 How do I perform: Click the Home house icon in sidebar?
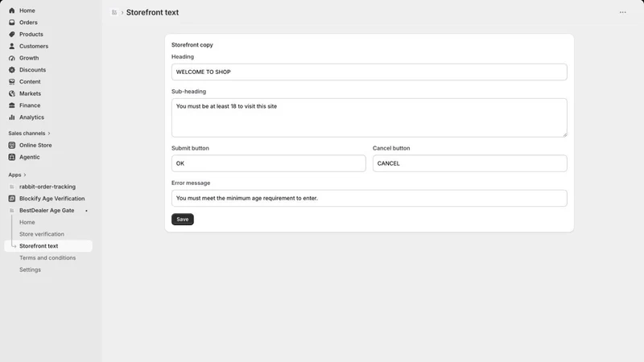click(x=12, y=10)
